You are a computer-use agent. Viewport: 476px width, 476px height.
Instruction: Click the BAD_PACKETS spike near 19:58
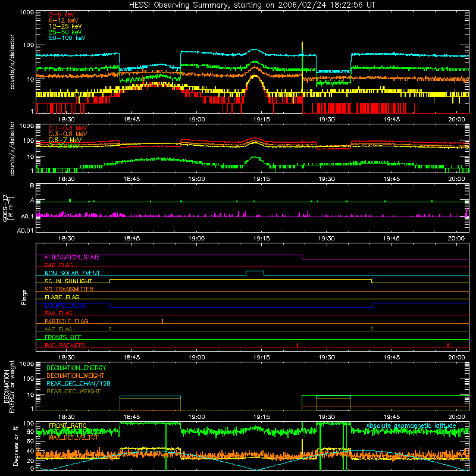(448, 345)
